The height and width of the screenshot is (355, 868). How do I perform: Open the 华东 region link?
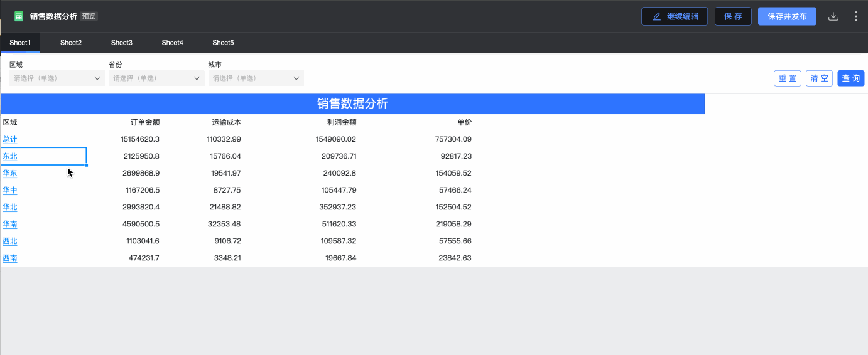(x=10, y=173)
